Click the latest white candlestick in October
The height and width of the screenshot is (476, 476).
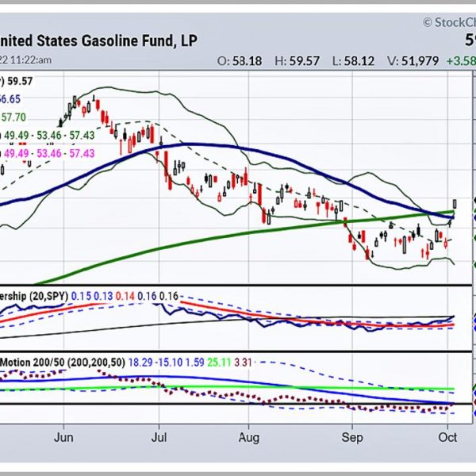coord(455,204)
